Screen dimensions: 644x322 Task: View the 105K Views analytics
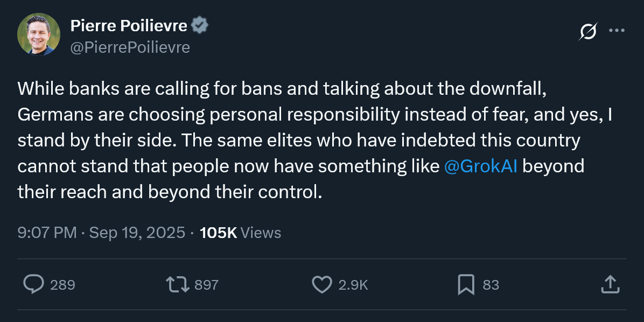(240, 233)
